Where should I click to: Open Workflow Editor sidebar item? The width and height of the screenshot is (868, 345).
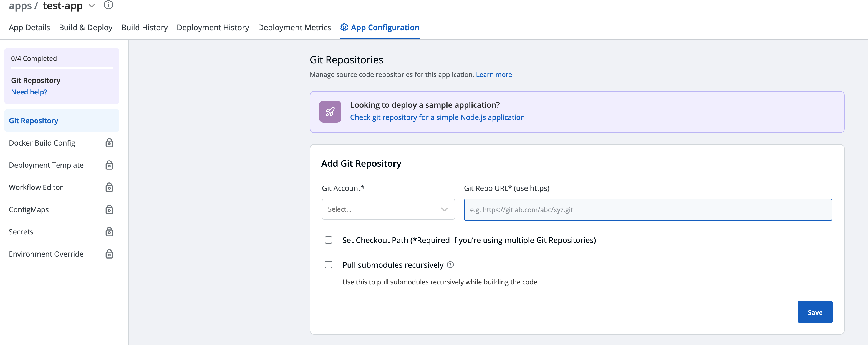(x=62, y=187)
